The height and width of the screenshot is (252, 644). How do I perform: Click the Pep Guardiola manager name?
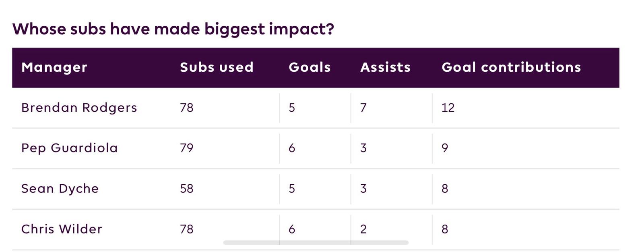click(x=69, y=148)
